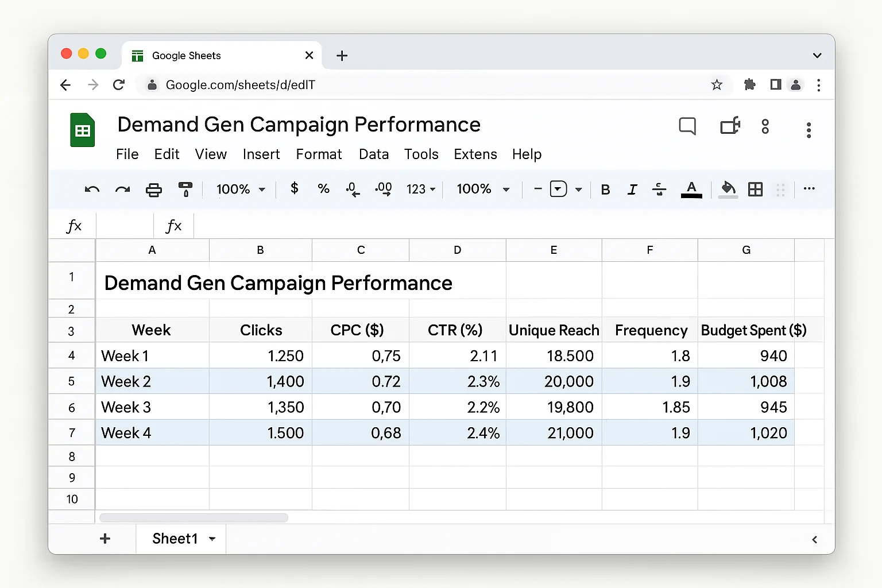
Task: Click the Borders grid icon
Action: pyautogui.click(x=755, y=189)
